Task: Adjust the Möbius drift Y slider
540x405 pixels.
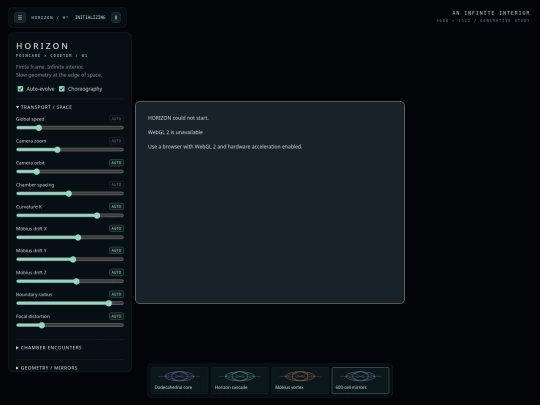Action: (x=70, y=259)
